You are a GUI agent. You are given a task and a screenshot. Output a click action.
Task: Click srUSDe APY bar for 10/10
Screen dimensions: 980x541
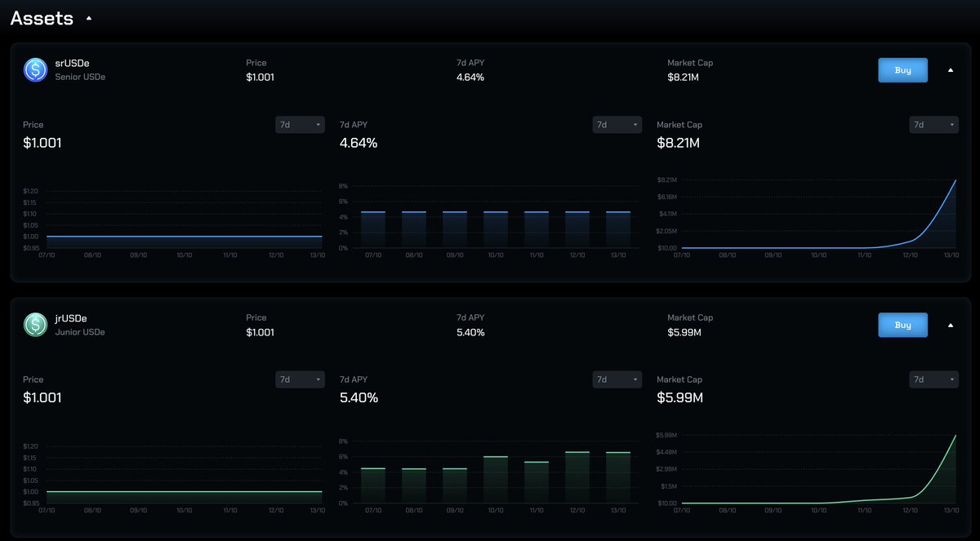click(x=496, y=229)
